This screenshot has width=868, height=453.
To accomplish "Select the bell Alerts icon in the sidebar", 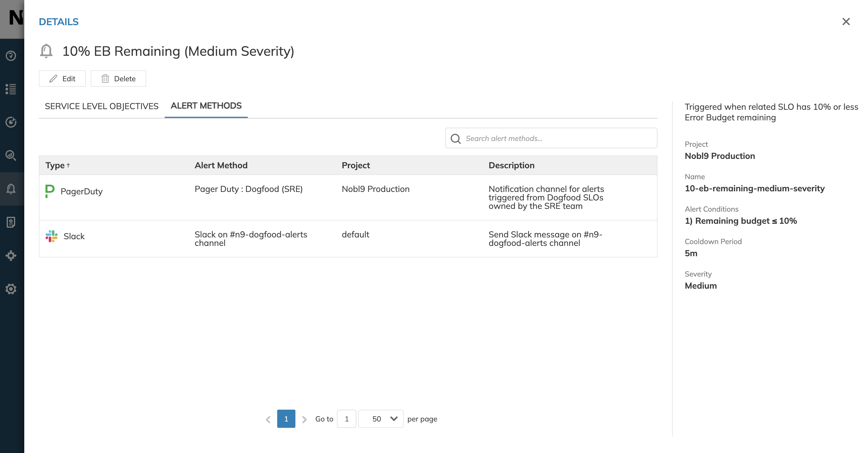I will 11,189.
